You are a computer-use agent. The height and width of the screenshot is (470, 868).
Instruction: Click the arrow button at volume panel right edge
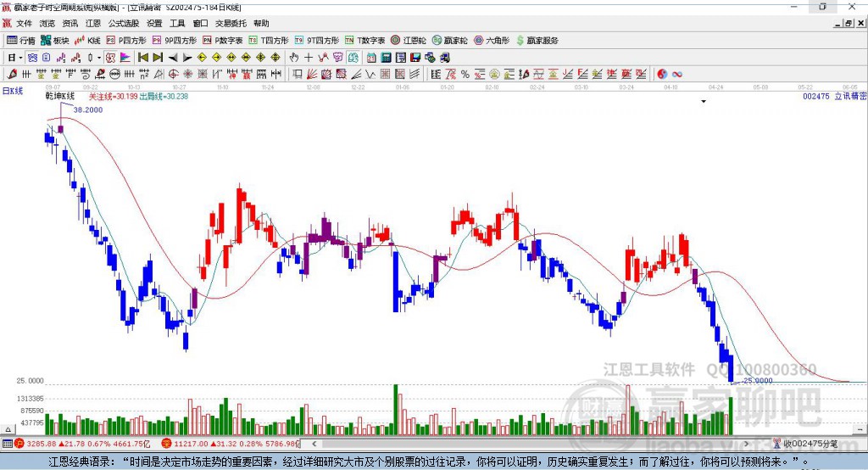coord(861,429)
